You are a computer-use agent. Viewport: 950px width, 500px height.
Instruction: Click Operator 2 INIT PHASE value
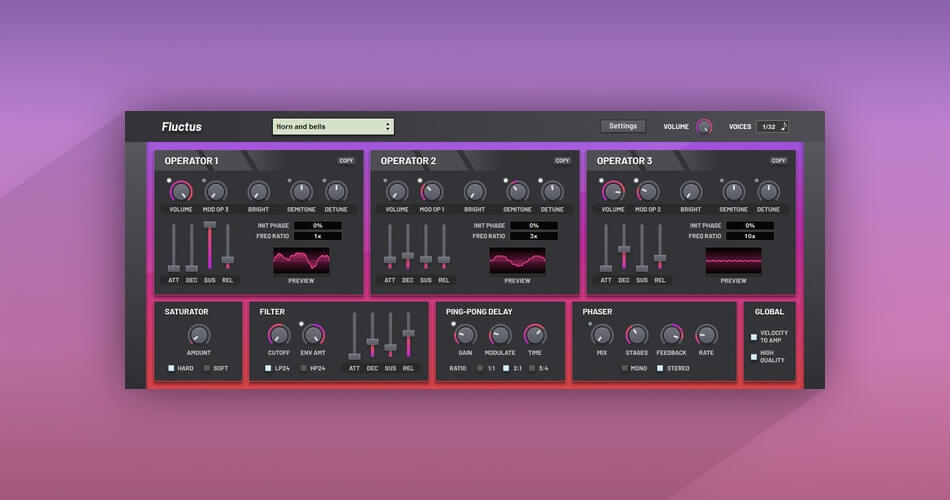coord(534,225)
